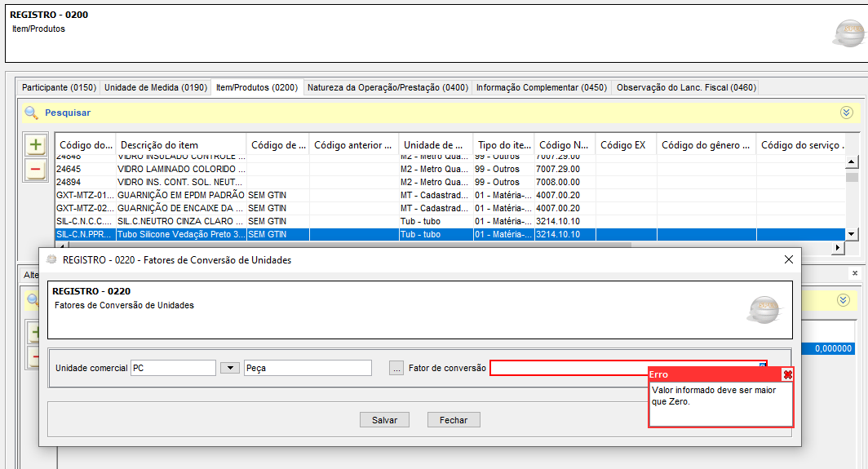This screenshot has height=469, width=868.
Task: Go to Natureza da Operação/Prestação (0400) tab
Action: [387, 87]
